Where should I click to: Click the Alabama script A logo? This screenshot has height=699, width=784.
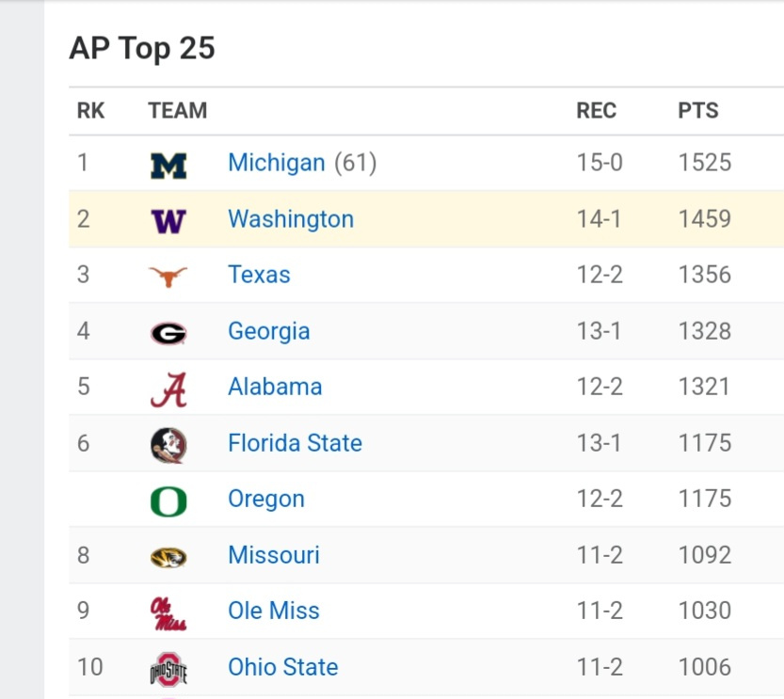tap(168, 388)
